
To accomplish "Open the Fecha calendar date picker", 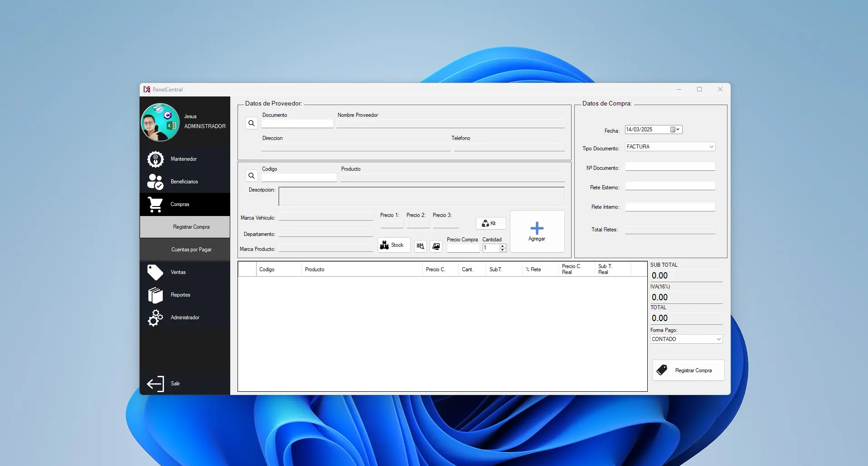I will tap(675, 130).
